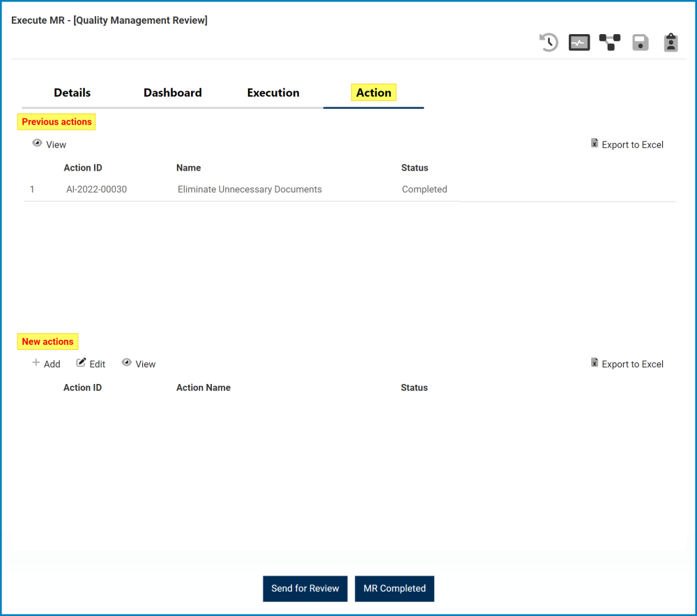
Task: Switch to the Details tab
Action: tap(72, 92)
